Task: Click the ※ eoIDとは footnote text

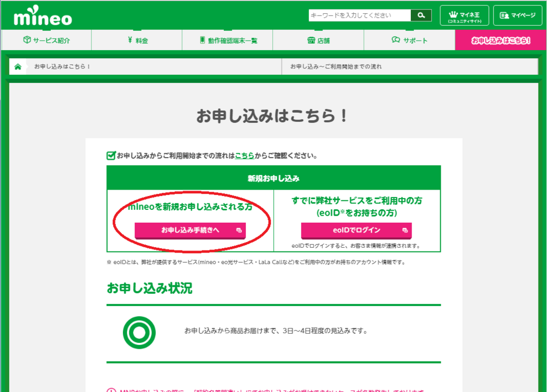Action: [256, 262]
